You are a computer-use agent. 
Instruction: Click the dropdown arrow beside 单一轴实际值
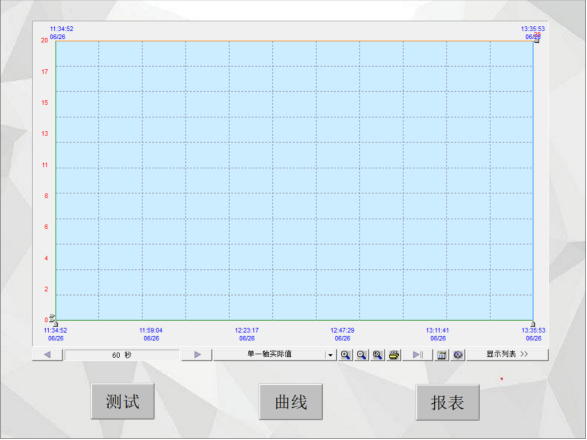pos(331,355)
